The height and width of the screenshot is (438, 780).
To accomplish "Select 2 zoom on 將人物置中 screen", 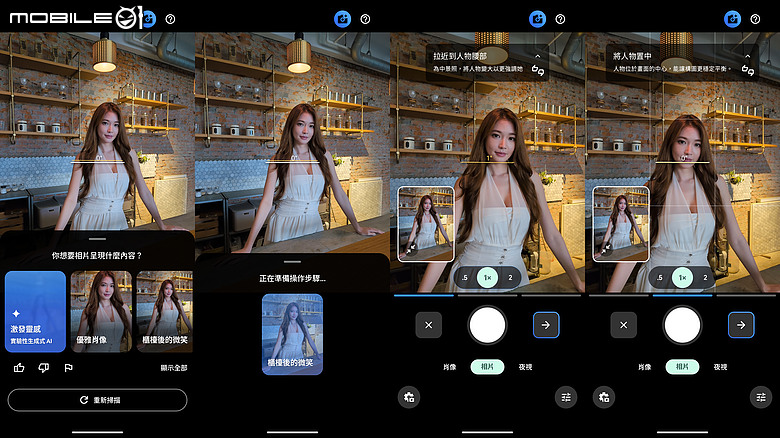I will click(x=705, y=278).
